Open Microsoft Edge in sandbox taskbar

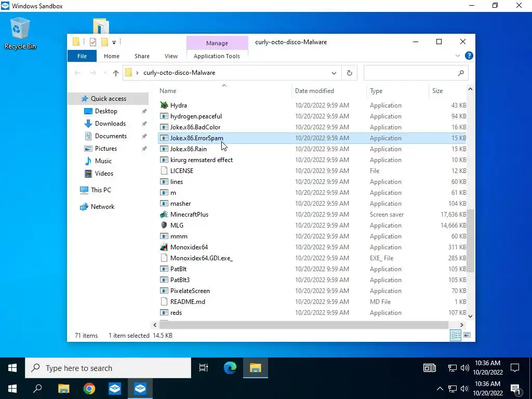230,368
